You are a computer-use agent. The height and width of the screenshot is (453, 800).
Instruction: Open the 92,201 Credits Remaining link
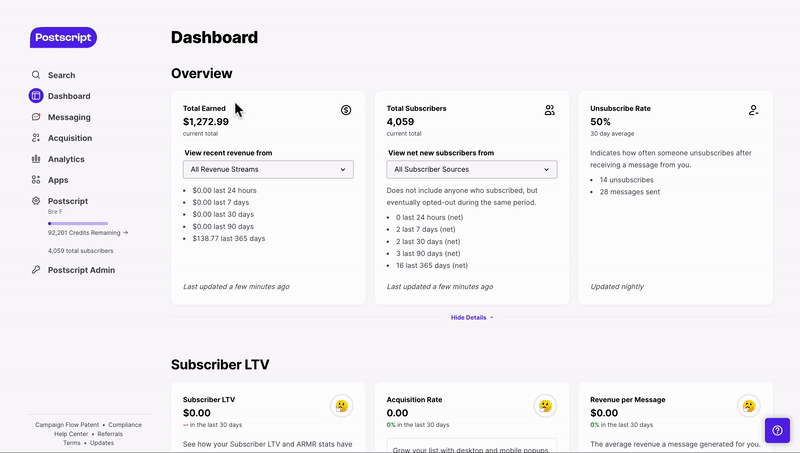tap(88, 232)
